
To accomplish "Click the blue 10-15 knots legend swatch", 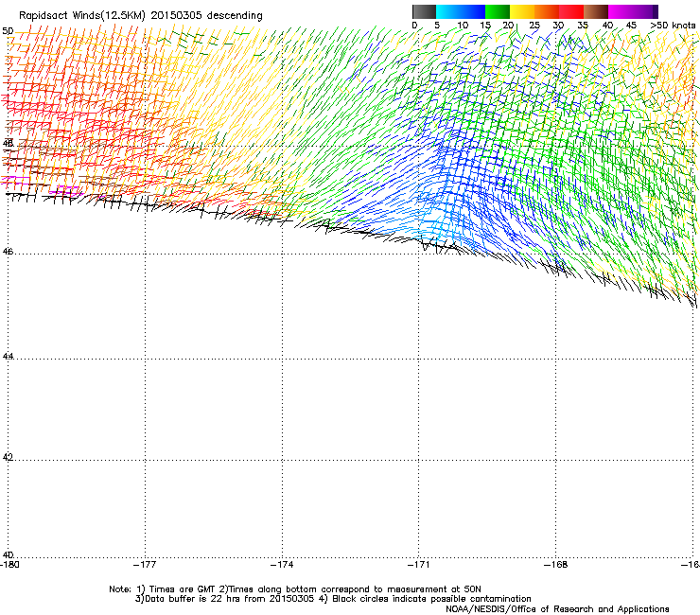I will click(x=473, y=11).
